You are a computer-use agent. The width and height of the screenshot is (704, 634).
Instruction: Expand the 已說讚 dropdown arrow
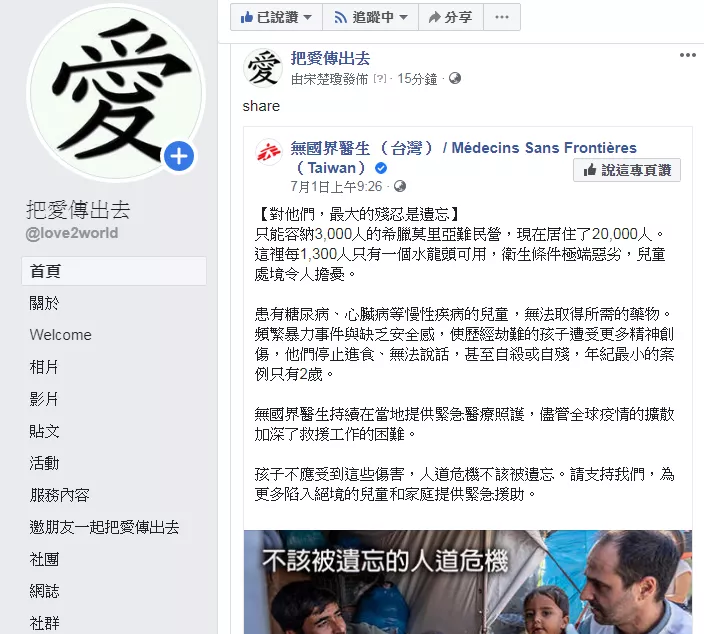[308, 18]
